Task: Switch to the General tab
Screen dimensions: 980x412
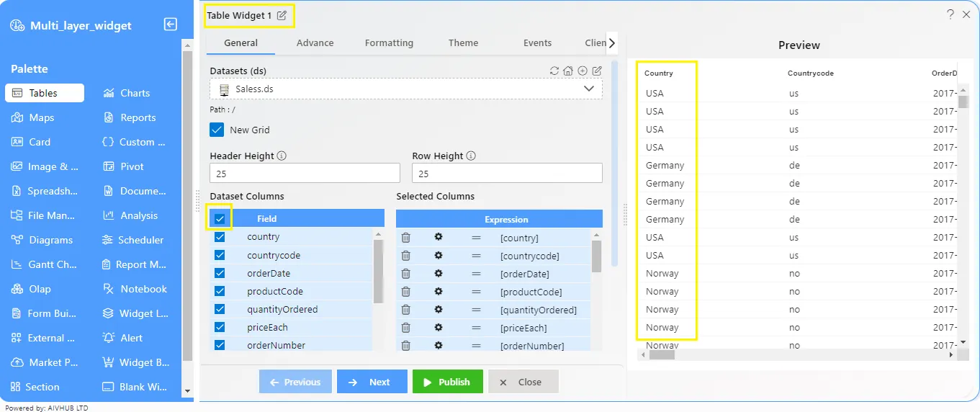Action: tap(240, 42)
